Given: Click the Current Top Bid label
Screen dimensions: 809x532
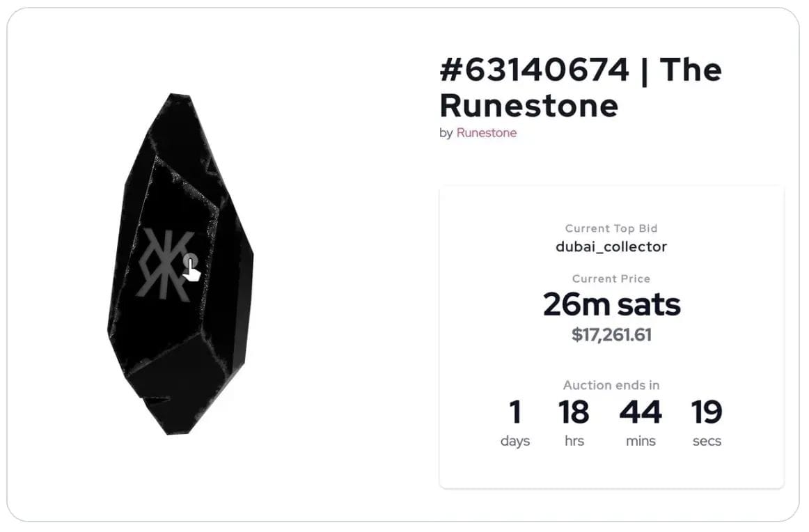Looking at the screenshot, I should point(611,228).
